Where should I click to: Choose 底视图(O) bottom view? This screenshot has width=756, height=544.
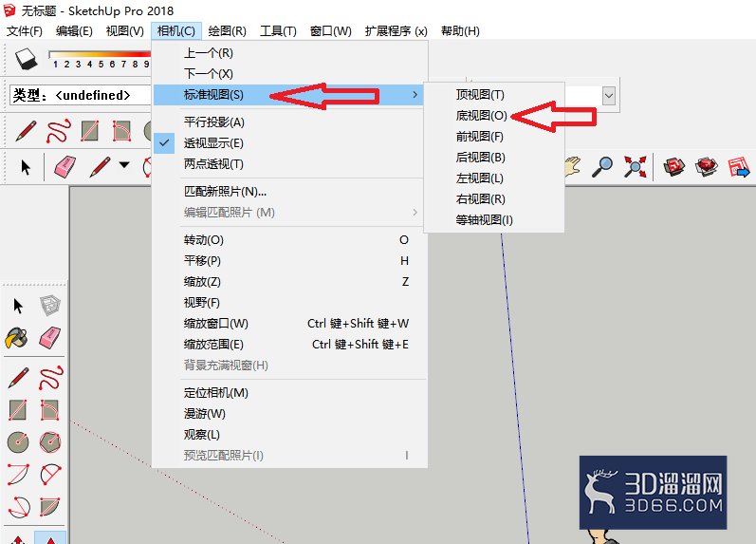[493, 116]
